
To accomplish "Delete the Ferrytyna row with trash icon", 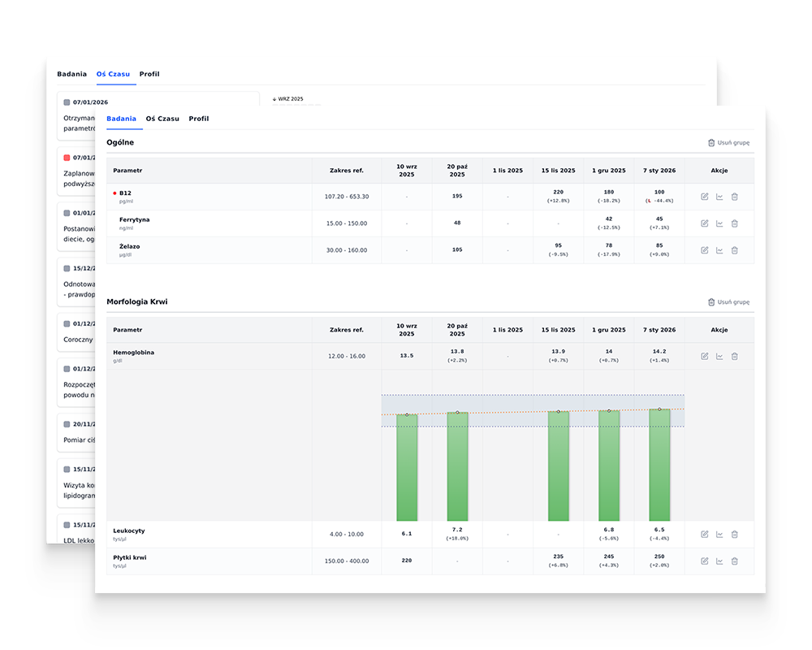I will coord(734,223).
